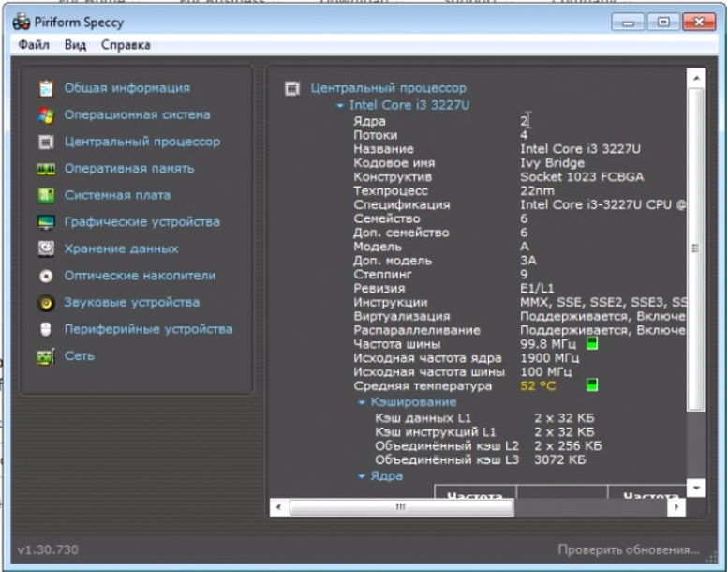Select the Хранение данных disk icon
728x572 pixels.
click(46, 249)
